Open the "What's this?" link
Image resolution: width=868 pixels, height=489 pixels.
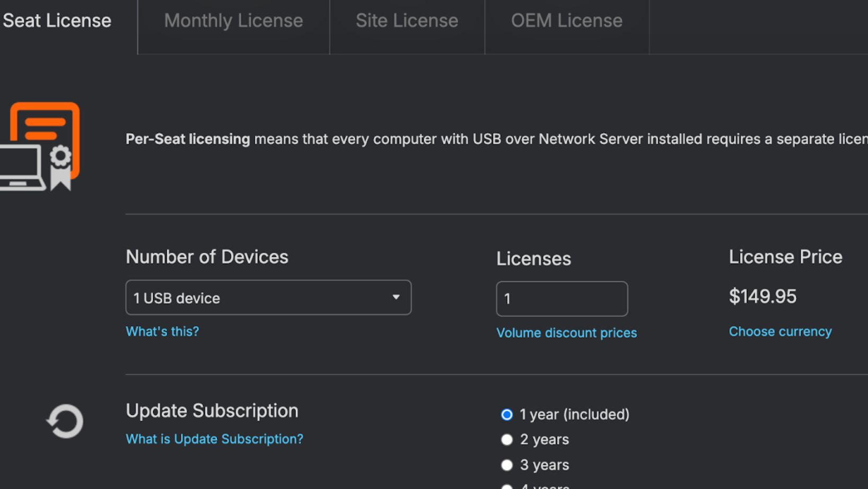click(162, 331)
